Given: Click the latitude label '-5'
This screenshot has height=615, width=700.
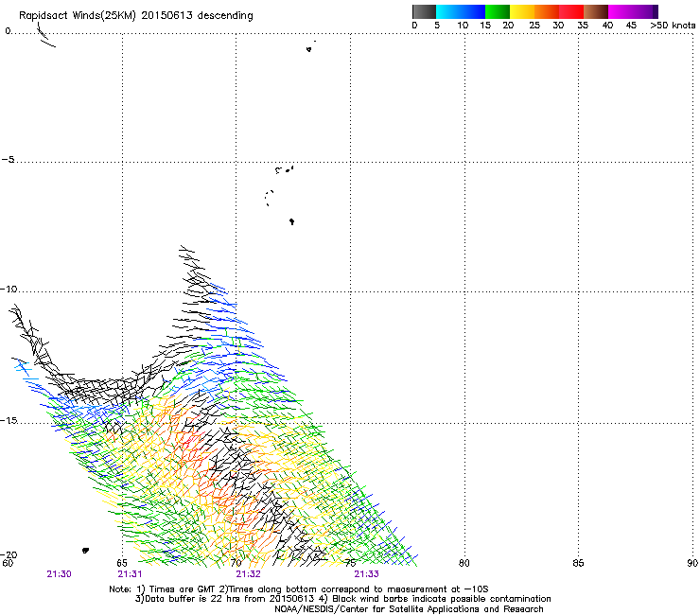Looking at the screenshot, I should click(x=9, y=160).
